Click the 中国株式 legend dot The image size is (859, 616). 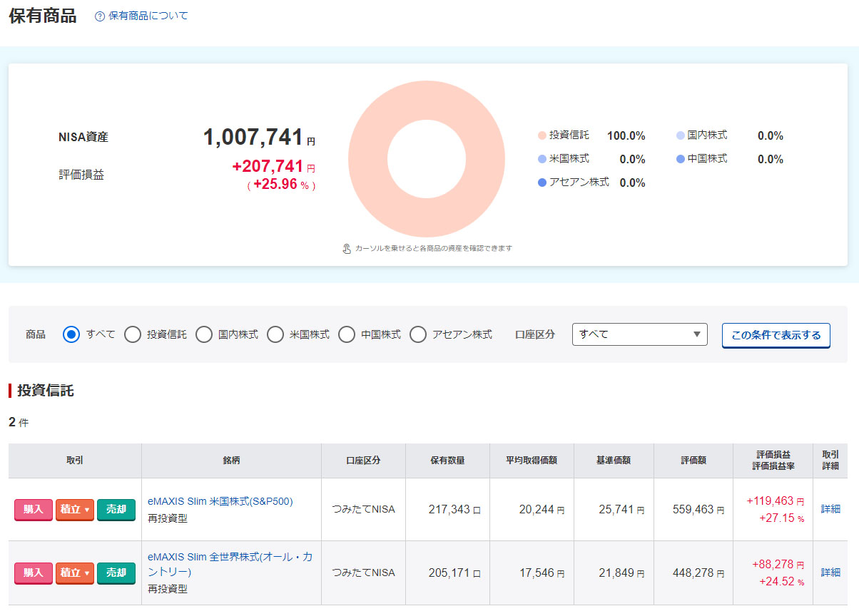681,159
